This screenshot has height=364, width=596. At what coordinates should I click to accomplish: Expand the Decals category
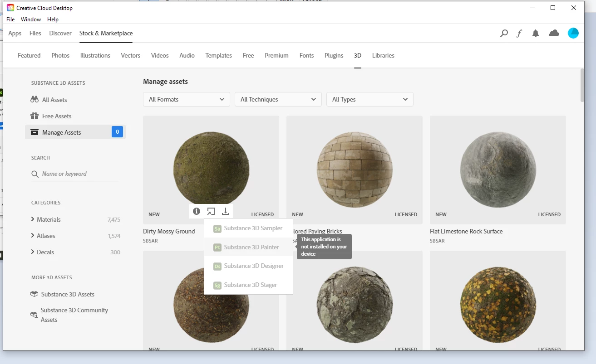33,252
